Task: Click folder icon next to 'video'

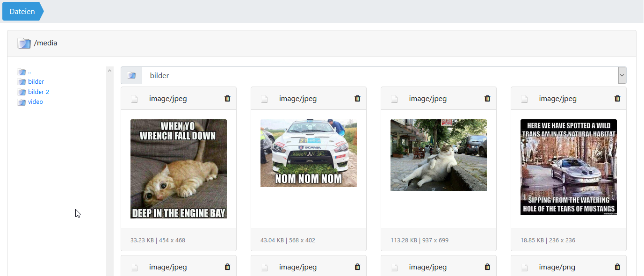Action: coord(22,102)
